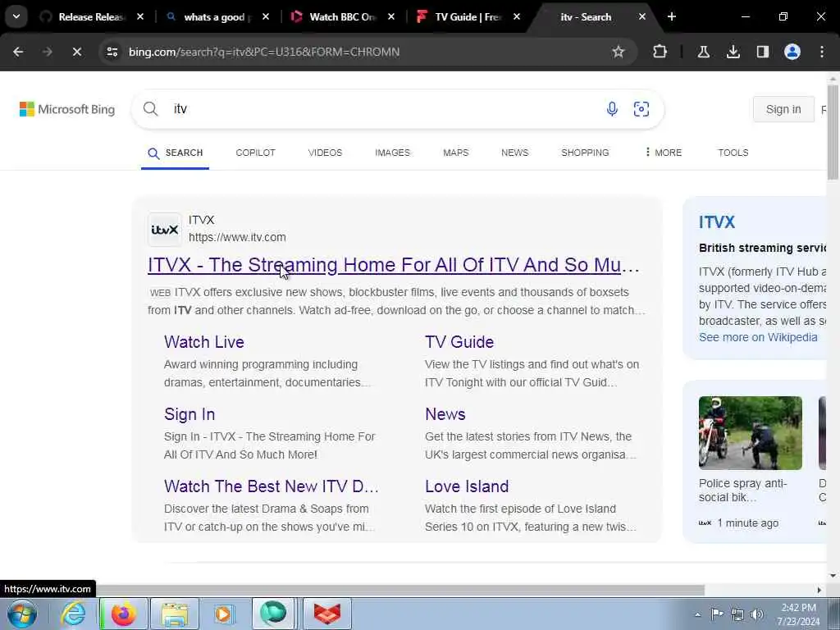Image resolution: width=840 pixels, height=630 pixels.
Task: Open the Watch Live sublink
Action: tap(204, 342)
